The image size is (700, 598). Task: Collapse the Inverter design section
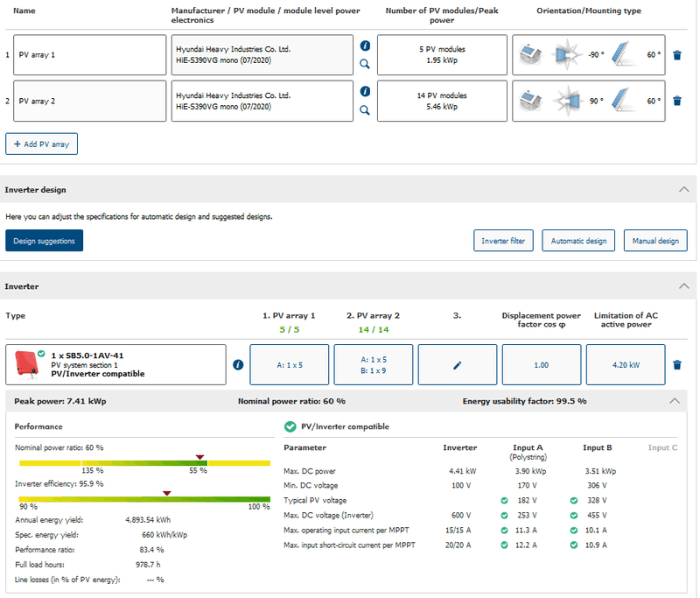coord(683,189)
